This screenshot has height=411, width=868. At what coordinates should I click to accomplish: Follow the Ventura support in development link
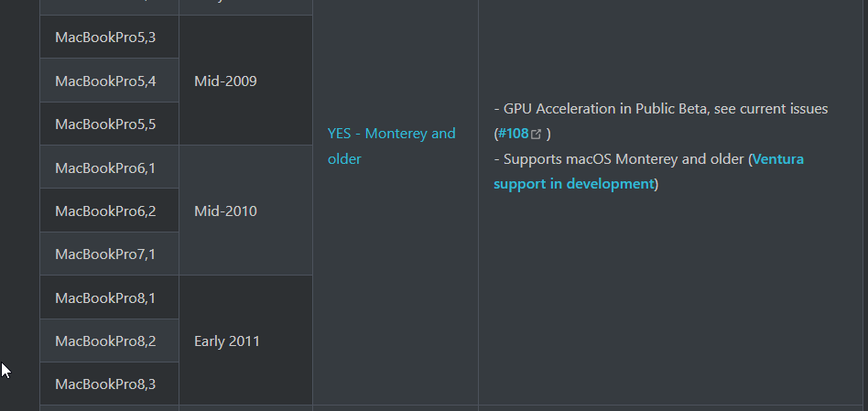click(x=575, y=183)
